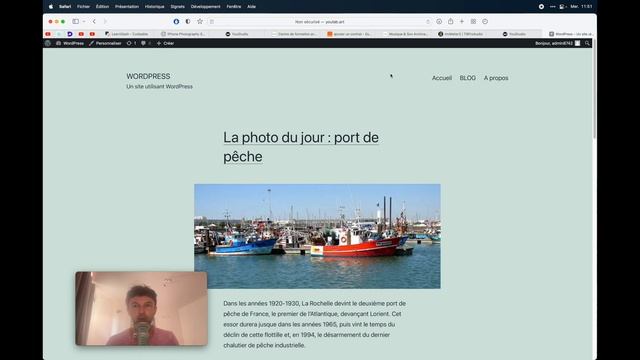Click the WordPress logo in admin bar

[48, 43]
